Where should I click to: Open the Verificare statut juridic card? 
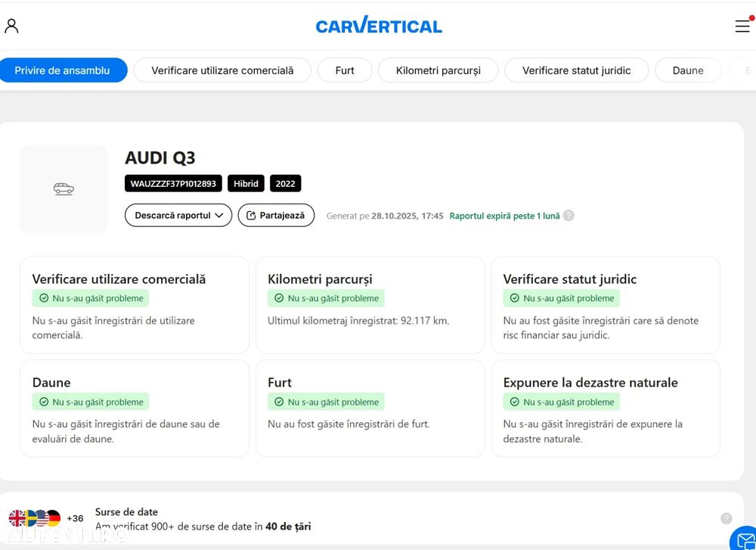click(606, 305)
